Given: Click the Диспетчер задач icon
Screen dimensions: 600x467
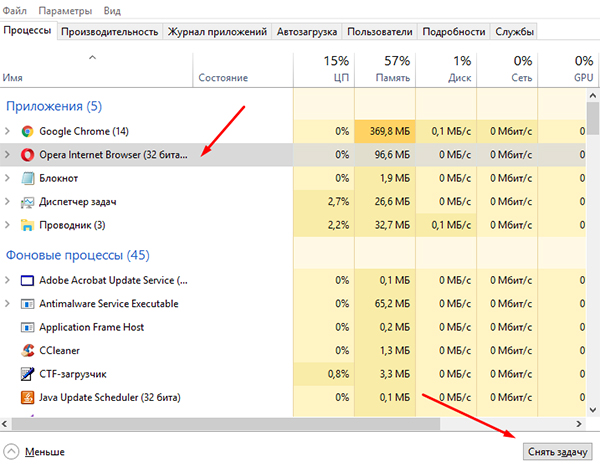Looking at the screenshot, I should [x=27, y=202].
